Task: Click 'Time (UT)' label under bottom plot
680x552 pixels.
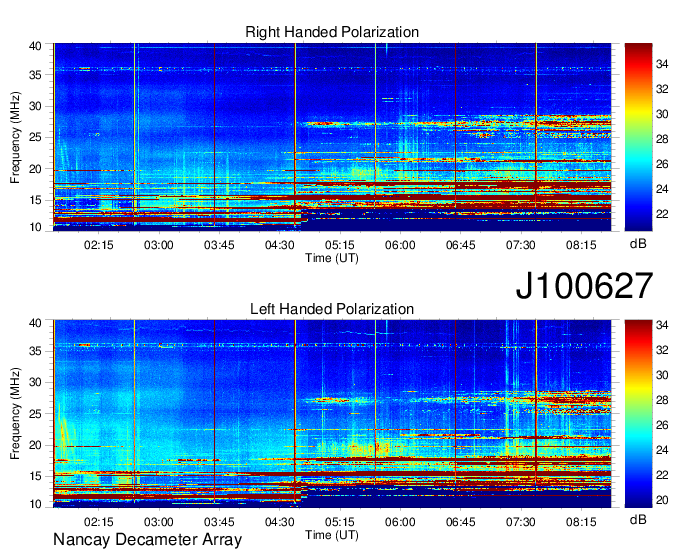Action: click(332, 535)
